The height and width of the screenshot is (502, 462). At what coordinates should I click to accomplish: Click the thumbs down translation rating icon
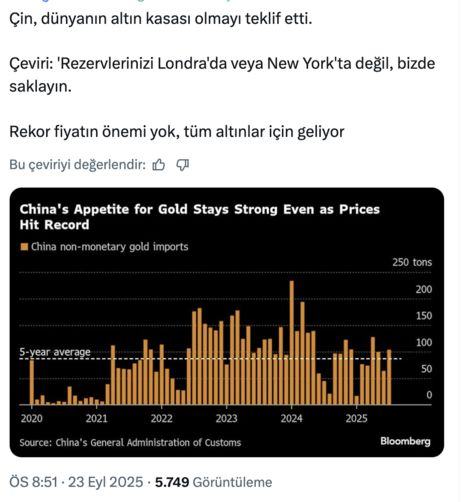(183, 165)
